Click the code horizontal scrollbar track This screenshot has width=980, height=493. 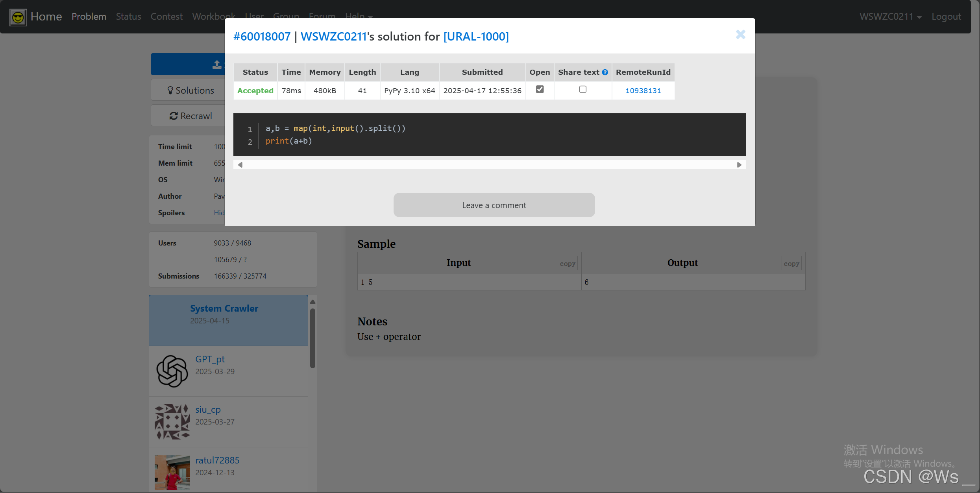[x=490, y=165]
